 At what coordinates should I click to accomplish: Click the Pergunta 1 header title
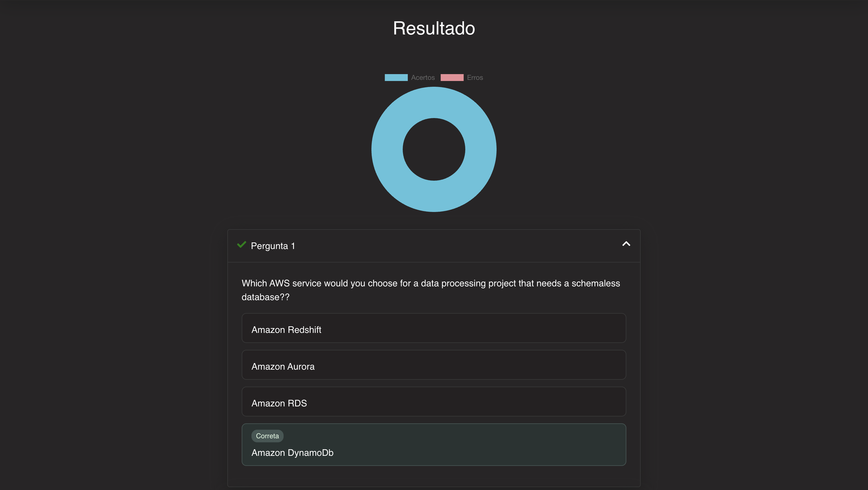click(273, 246)
